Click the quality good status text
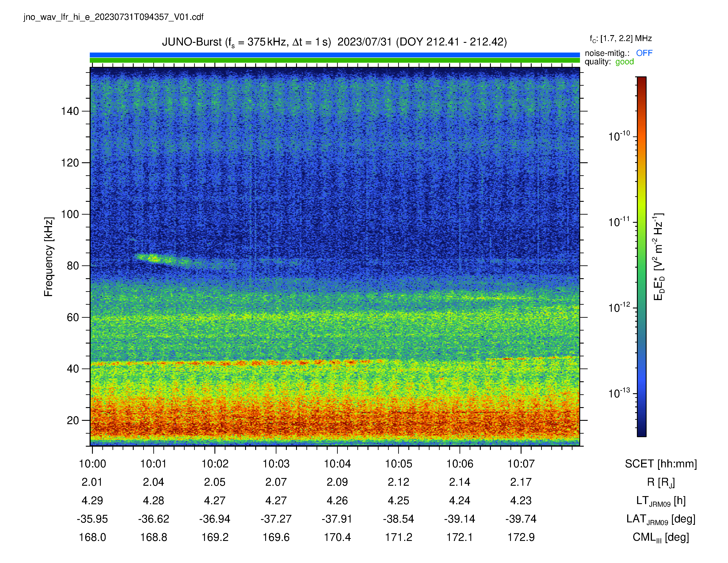This screenshot has height=563, width=728. click(609, 62)
